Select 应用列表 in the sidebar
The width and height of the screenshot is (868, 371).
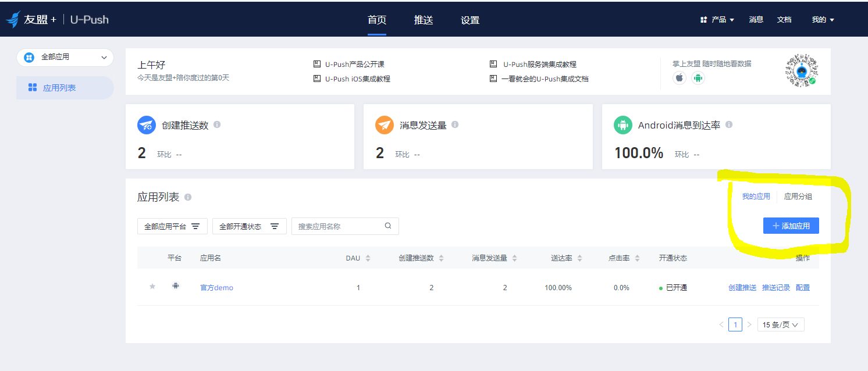point(65,88)
